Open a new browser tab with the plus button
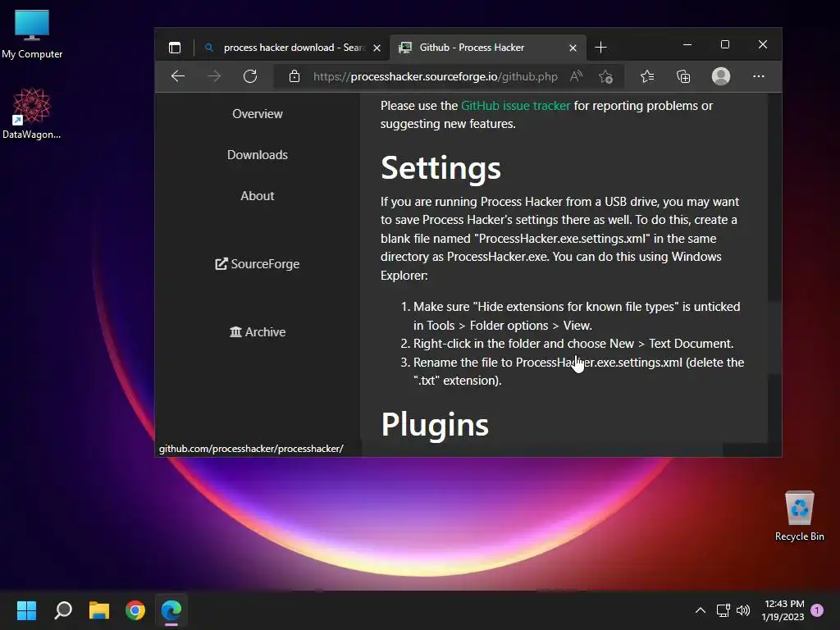Viewport: 840px width, 630px height. [600, 48]
